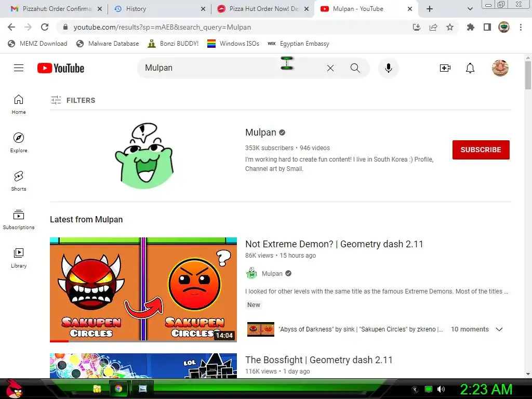Open Explore in the sidebar
The width and height of the screenshot is (532, 399).
click(x=19, y=142)
